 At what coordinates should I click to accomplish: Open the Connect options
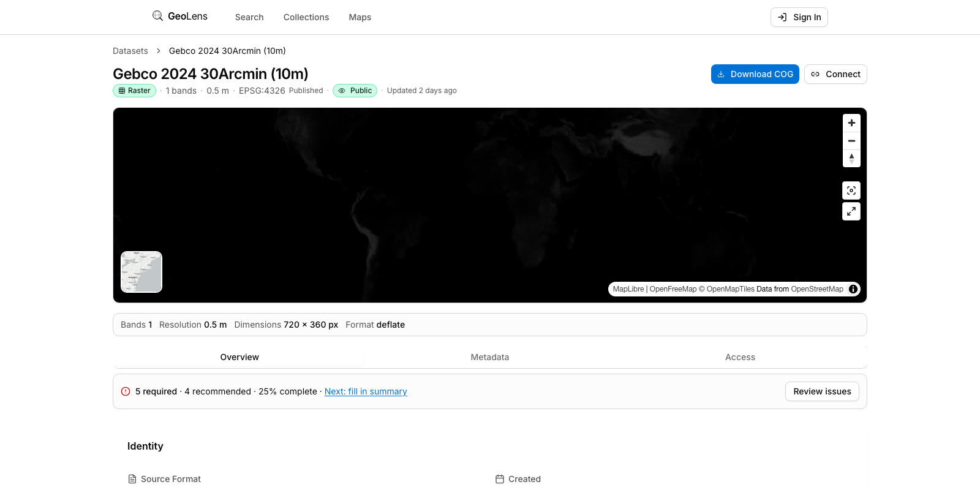pyautogui.click(x=835, y=74)
